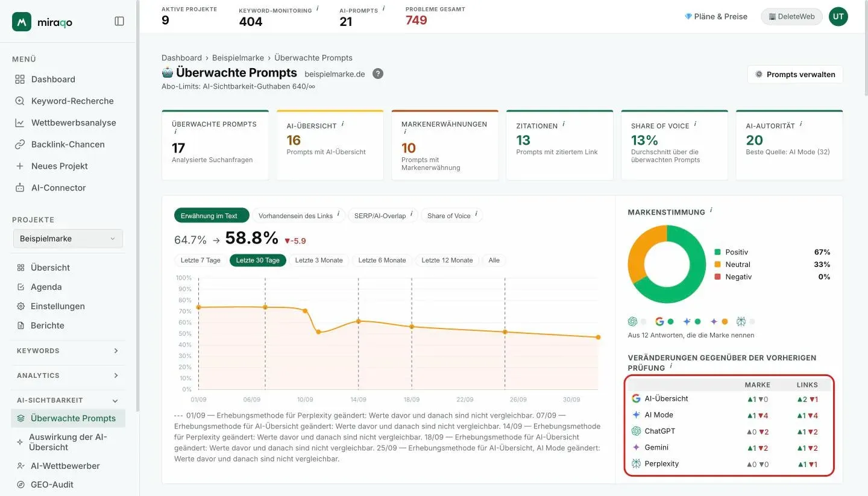Viewport: 868px width, 496px height.
Task: Collapse the AI-SICHTBARKEIT sidebar section
Action: 68,400
